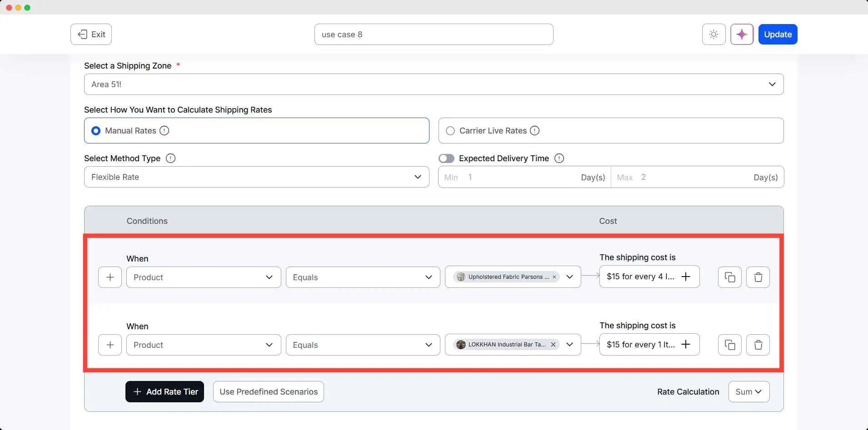
Task: Add condition to first rate tier
Action: 110,277
